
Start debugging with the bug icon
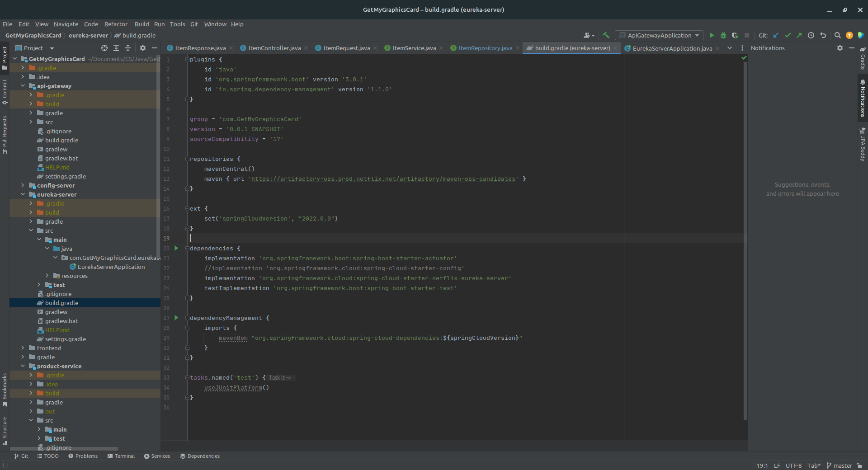723,35
